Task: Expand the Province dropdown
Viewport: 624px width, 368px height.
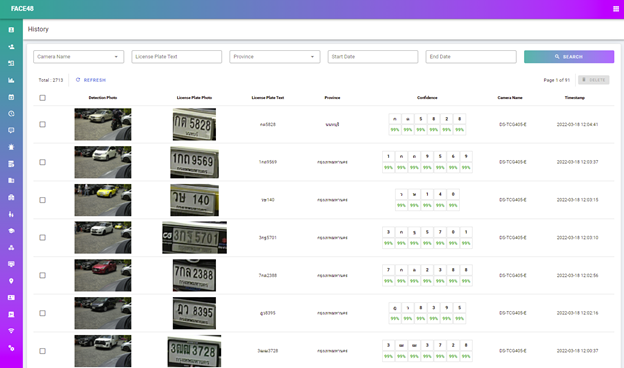Action: click(x=275, y=56)
